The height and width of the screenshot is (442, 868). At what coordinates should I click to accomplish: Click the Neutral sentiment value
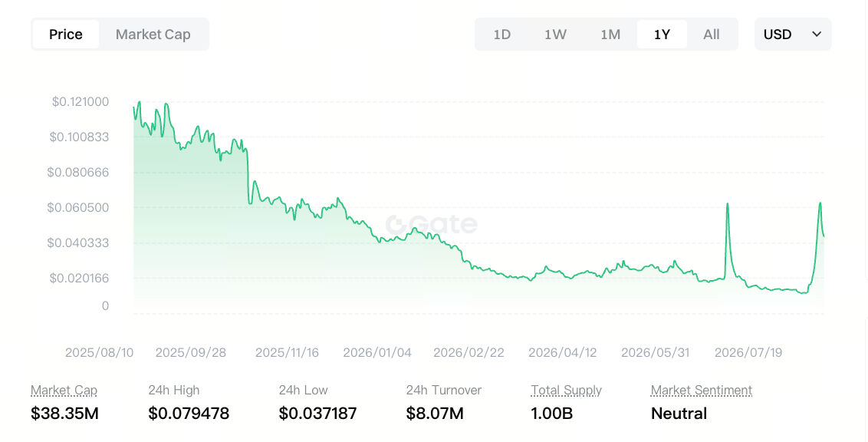click(x=679, y=414)
